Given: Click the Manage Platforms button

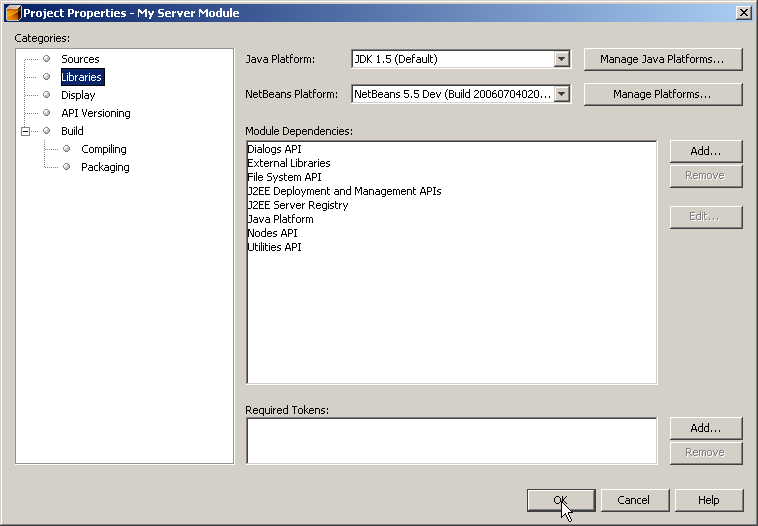Looking at the screenshot, I should point(662,94).
